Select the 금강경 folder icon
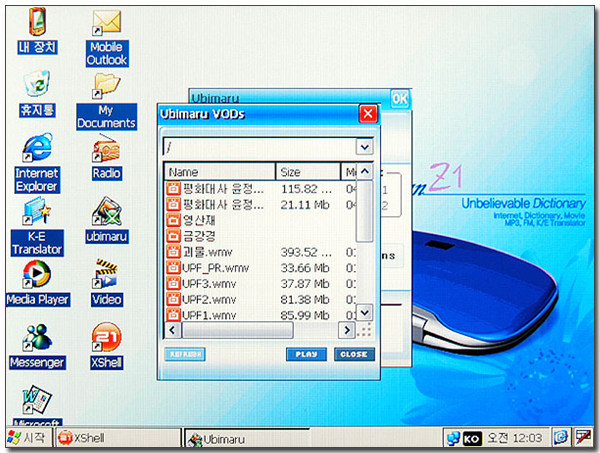 click(173, 236)
